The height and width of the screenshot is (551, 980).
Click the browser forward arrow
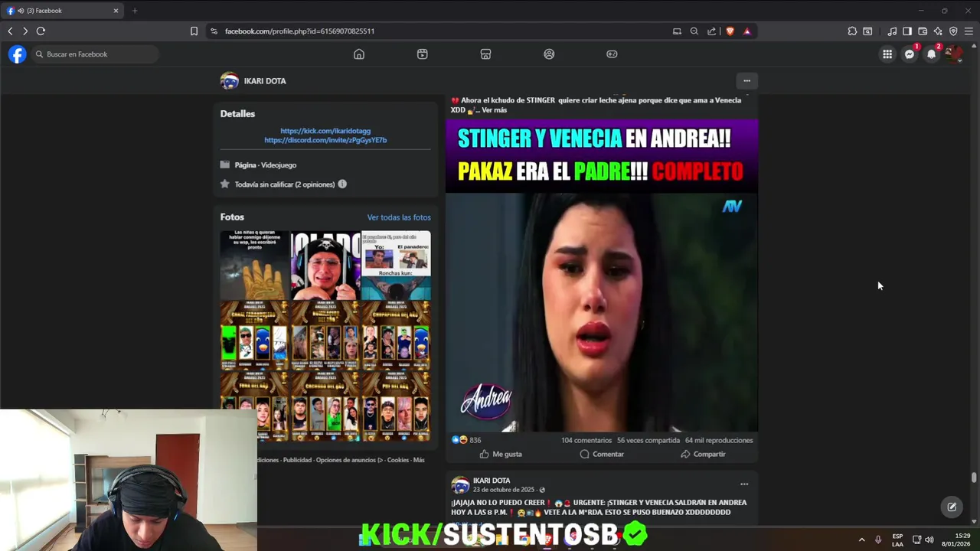point(25,31)
